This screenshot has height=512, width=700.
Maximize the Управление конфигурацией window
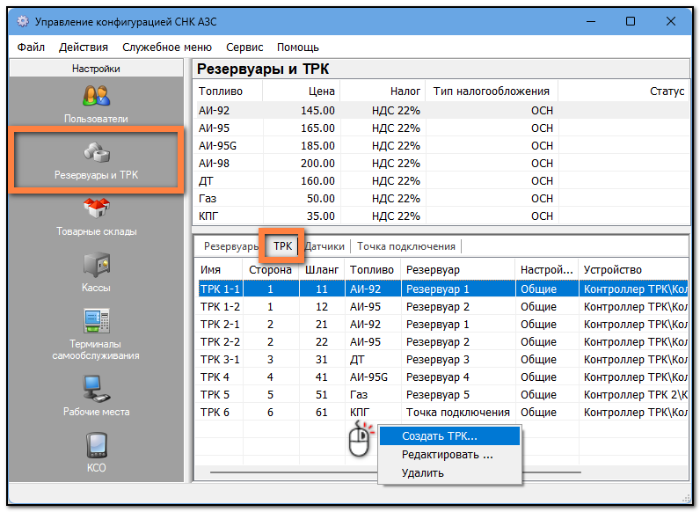pyautogui.click(x=630, y=21)
